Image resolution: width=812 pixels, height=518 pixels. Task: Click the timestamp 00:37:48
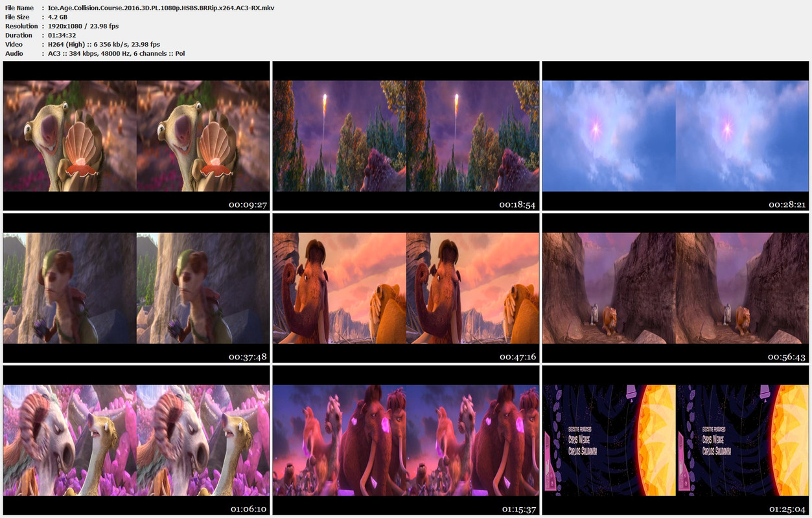[x=248, y=357]
